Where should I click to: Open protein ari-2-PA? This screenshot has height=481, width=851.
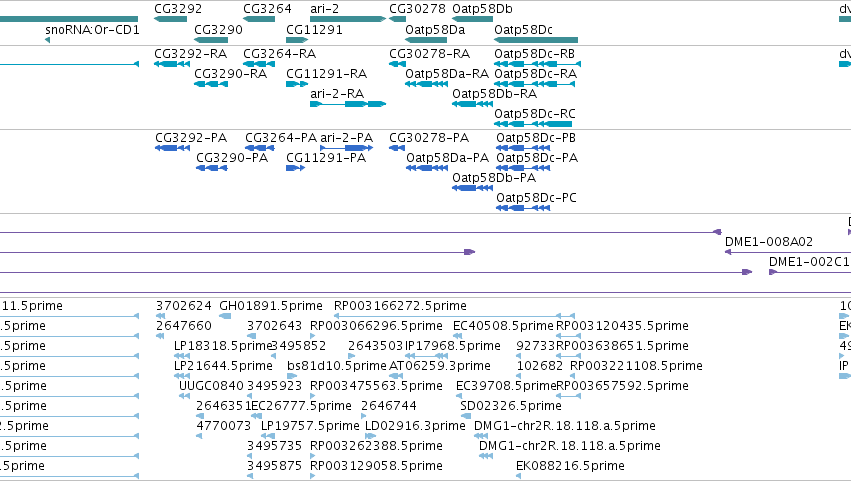point(346,138)
